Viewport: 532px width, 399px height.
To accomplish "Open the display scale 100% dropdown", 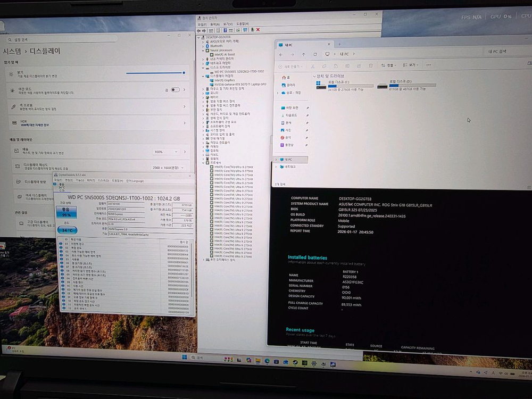I will pyautogui.click(x=165, y=152).
